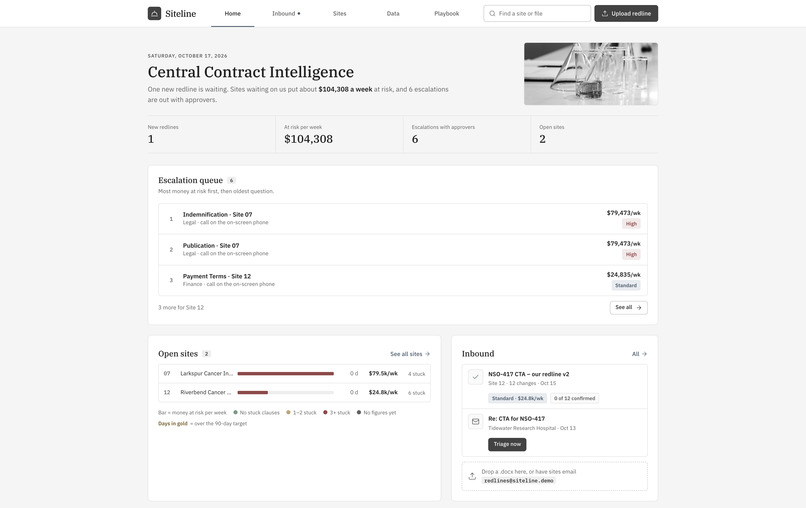This screenshot has width=806, height=508.
Task: Click the Standard · $24.8k/wk tag
Action: point(517,398)
